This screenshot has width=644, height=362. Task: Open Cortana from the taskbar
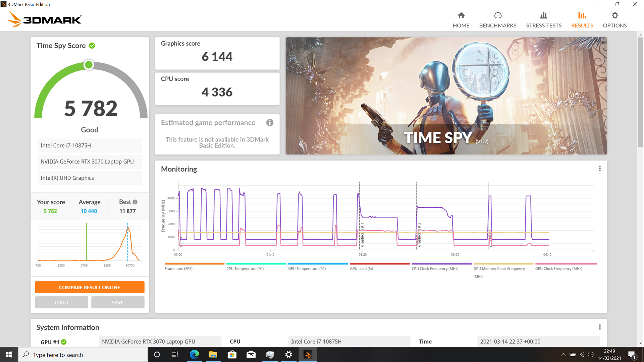click(157, 355)
